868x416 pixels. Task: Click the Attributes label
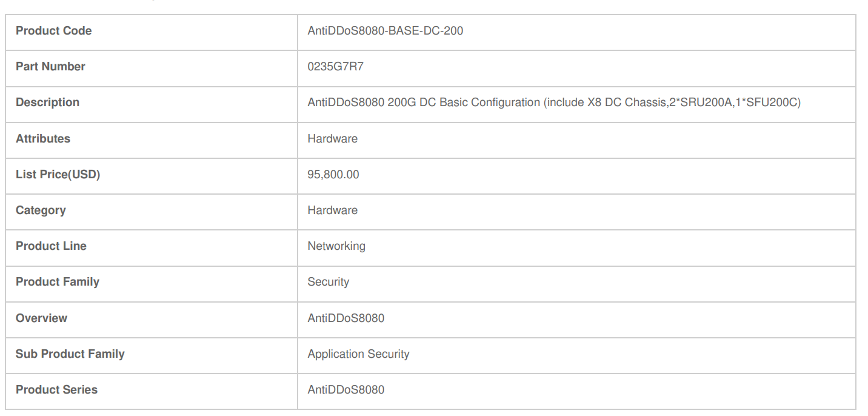pyautogui.click(x=43, y=138)
